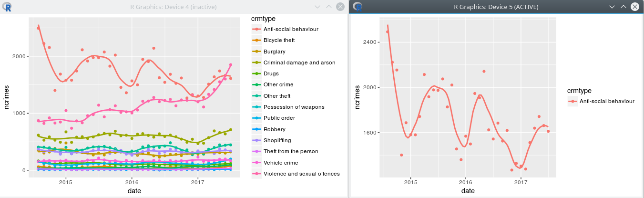Click the R icon of Device 5 window

[358, 7]
